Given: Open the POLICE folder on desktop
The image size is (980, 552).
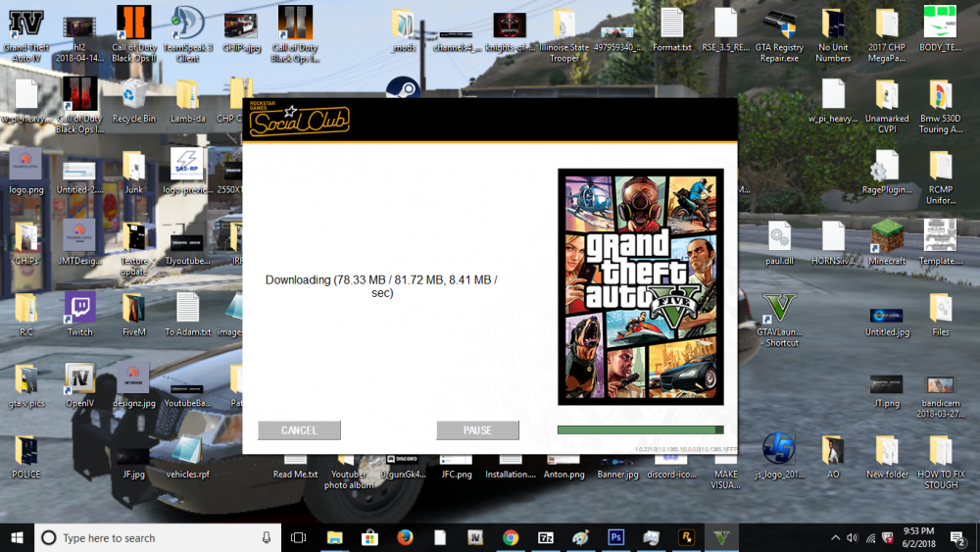Looking at the screenshot, I should click(x=26, y=457).
